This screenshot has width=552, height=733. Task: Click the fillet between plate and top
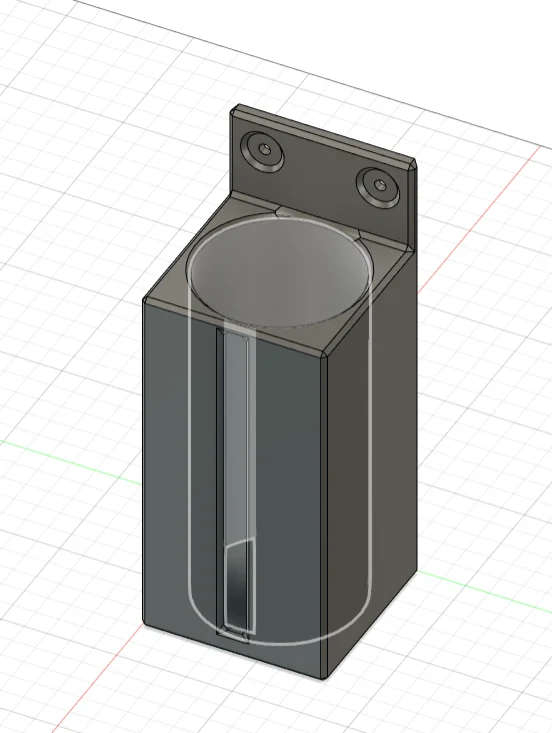(x=323, y=220)
